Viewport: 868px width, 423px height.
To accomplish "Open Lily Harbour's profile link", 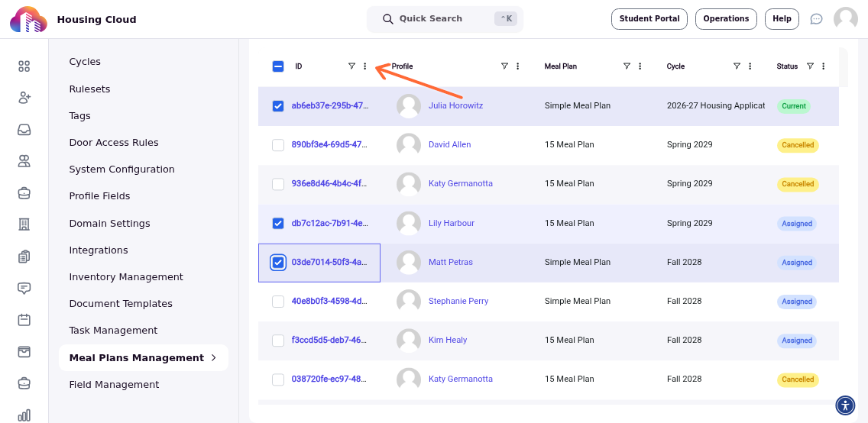I will pyautogui.click(x=451, y=224).
